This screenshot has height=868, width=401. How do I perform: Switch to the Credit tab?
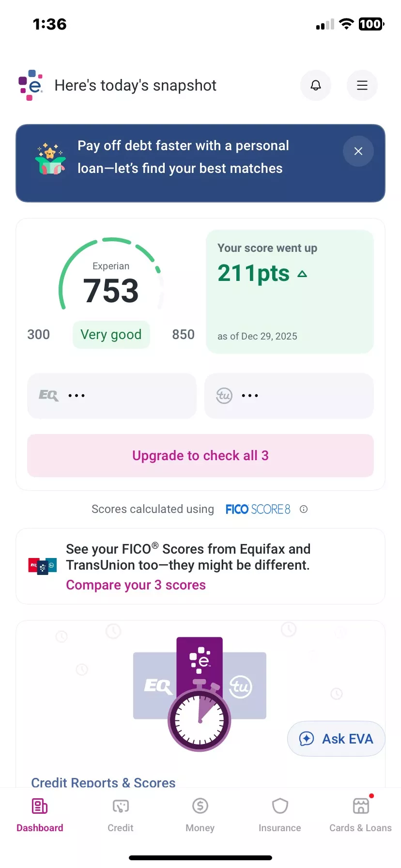[120, 815]
